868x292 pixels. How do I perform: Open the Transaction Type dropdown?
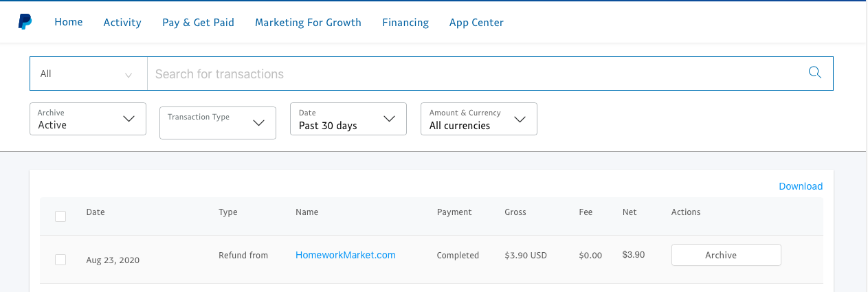218,123
